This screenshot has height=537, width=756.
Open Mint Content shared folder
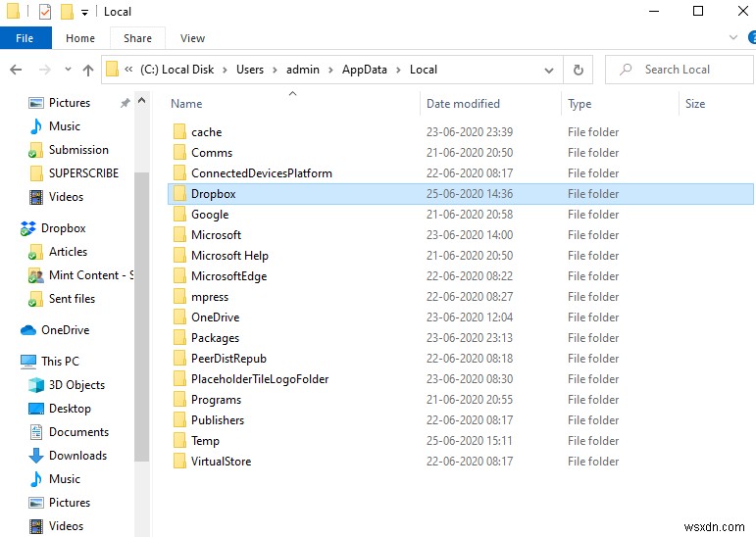[91, 275]
